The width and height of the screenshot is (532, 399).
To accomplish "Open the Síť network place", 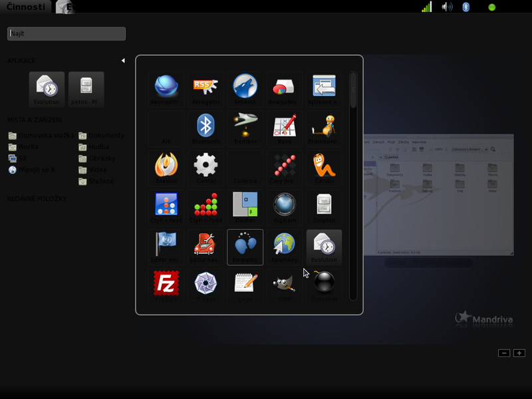I will tap(18, 158).
